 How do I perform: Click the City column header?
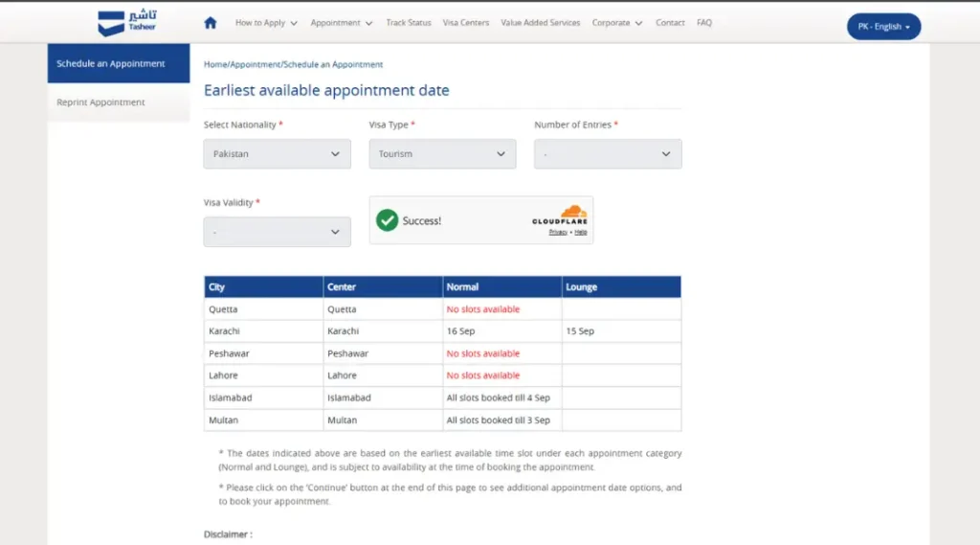[264, 286]
